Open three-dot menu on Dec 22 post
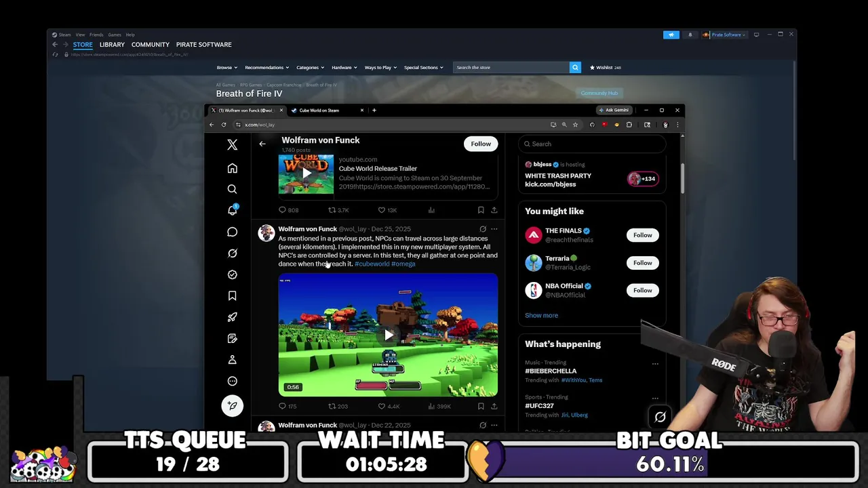Screen dimensions: 868x488 tap(494, 425)
